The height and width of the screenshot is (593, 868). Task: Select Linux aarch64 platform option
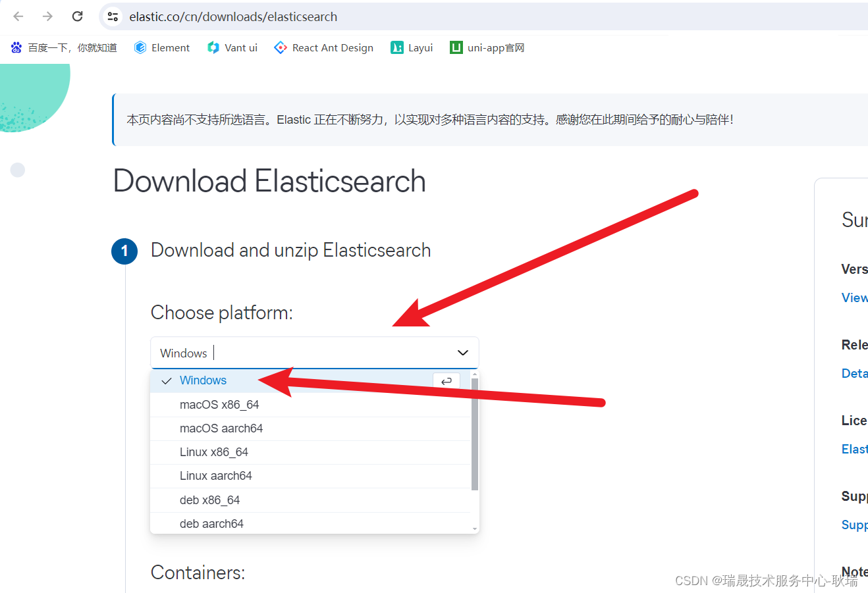(x=310, y=476)
